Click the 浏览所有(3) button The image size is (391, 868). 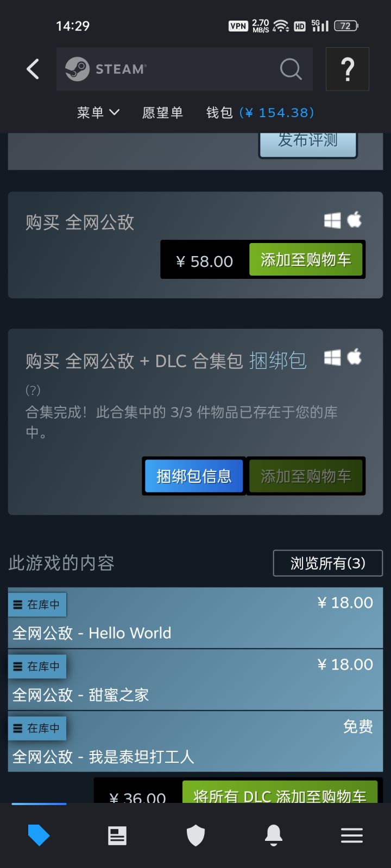tap(328, 563)
